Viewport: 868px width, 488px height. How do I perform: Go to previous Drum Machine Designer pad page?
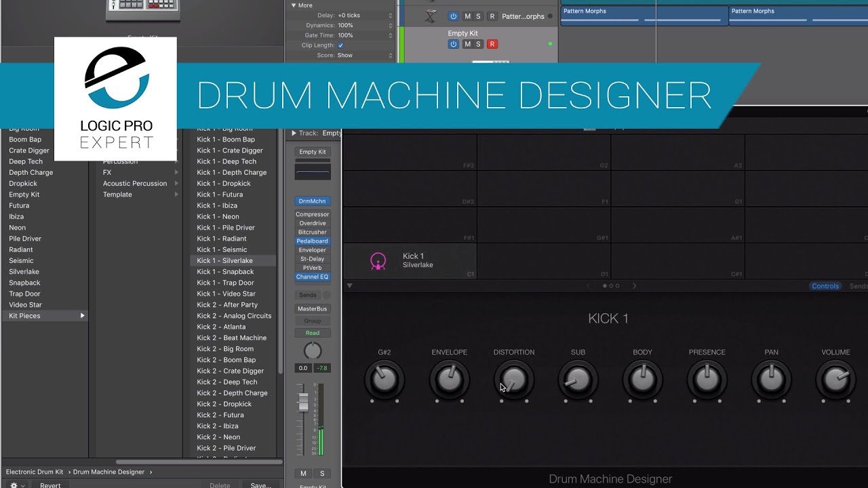point(589,286)
